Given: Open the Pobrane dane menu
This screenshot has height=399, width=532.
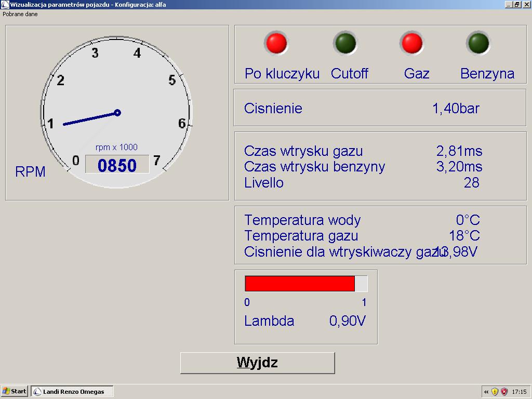Looking at the screenshot, I should click(x=20, y=14).
